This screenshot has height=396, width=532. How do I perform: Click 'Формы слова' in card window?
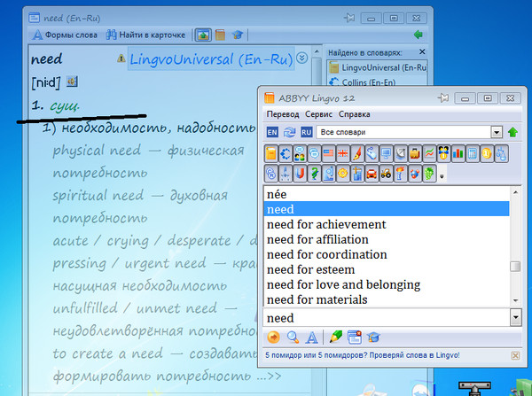click(x=65, y=35)
